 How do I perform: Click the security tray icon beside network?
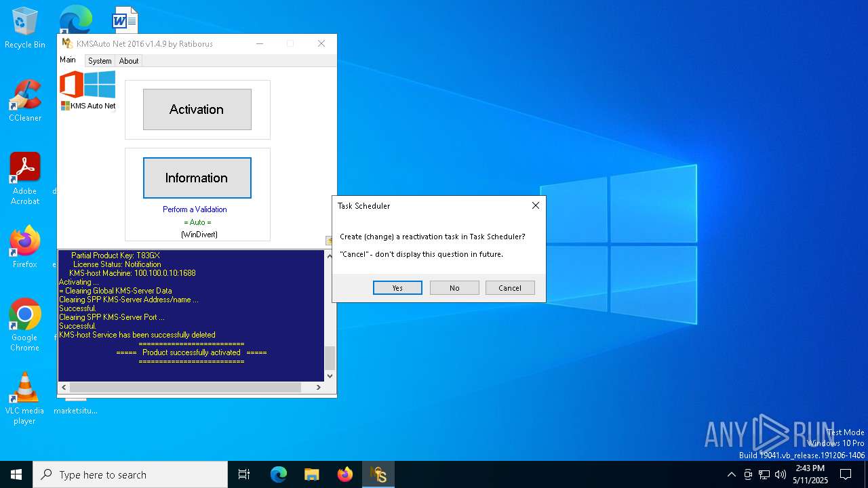point(748,474)
